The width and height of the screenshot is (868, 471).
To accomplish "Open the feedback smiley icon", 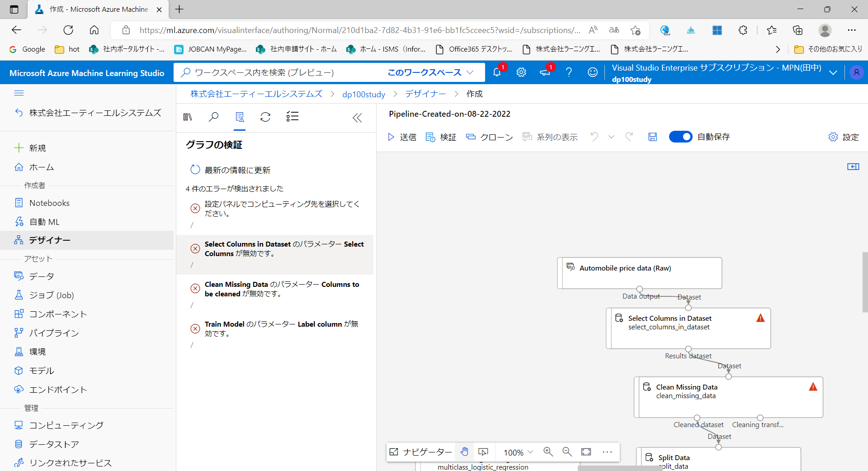I will pyautogui.click(x=593, y=72).
